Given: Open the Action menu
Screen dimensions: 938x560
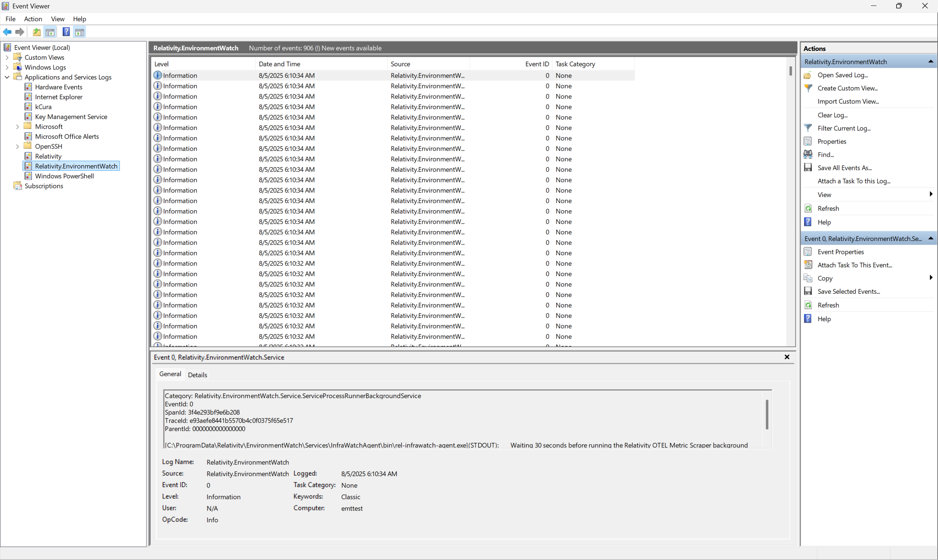Looking at the screenshot, I should coord(33,19).
